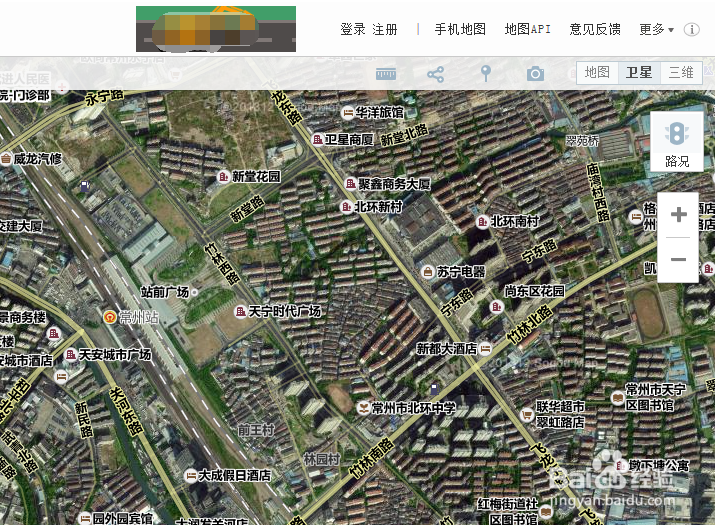Click the 大成假日酒店 hotel marker
Viewport: 715px width, 525px height.
(190, 476)
